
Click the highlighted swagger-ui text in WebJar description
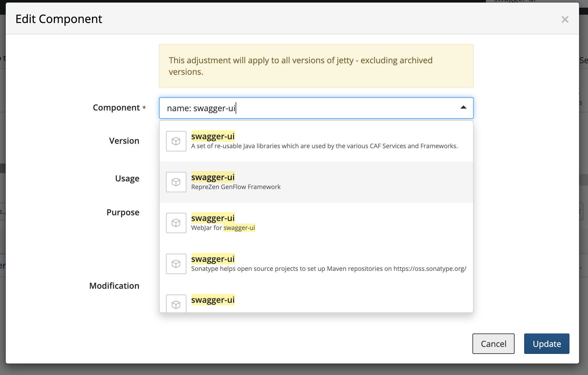point(239,228)
